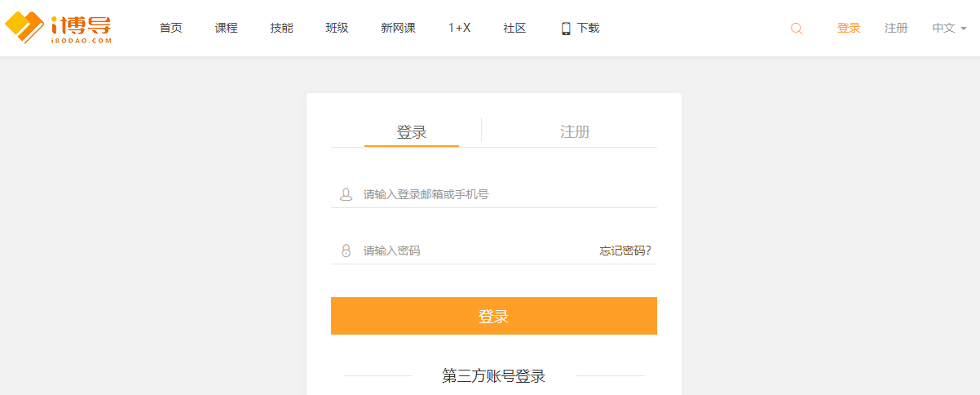
Task: Click the iBodao logo icon
Action: pos(58,28)
